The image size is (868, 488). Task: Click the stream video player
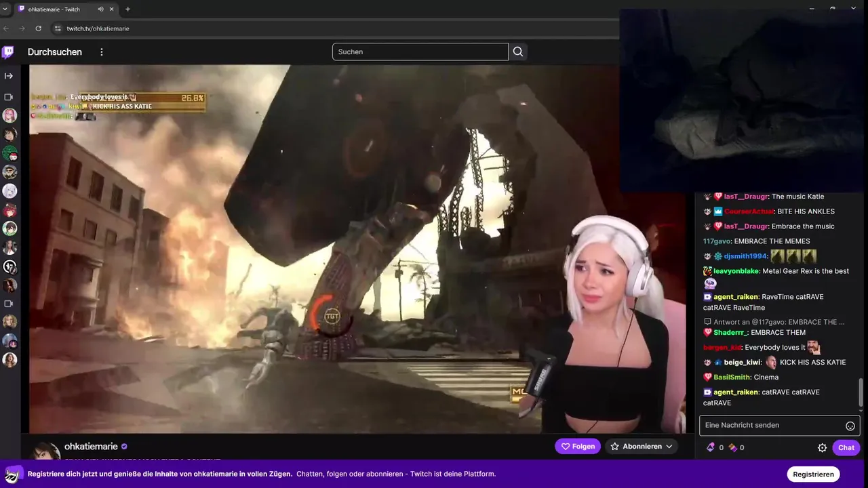pos(357,249)
